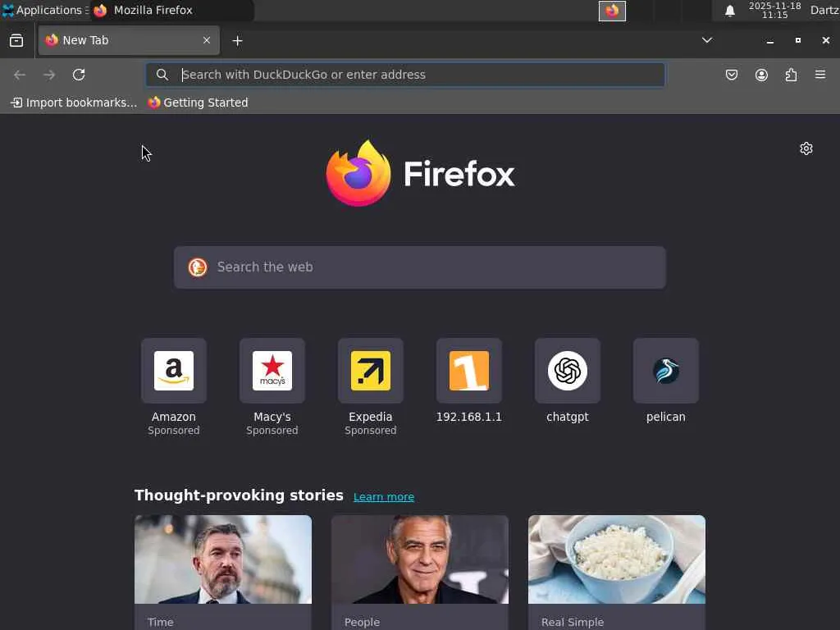This screenshot has width=840, height=630.
Task: Open the Extensions puzzle icon
Action: click(791, 75)
